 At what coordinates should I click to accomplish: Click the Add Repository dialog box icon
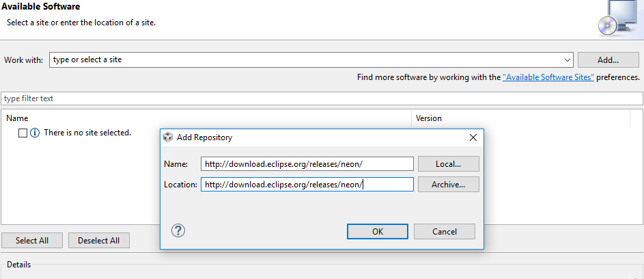pos(167,137)
